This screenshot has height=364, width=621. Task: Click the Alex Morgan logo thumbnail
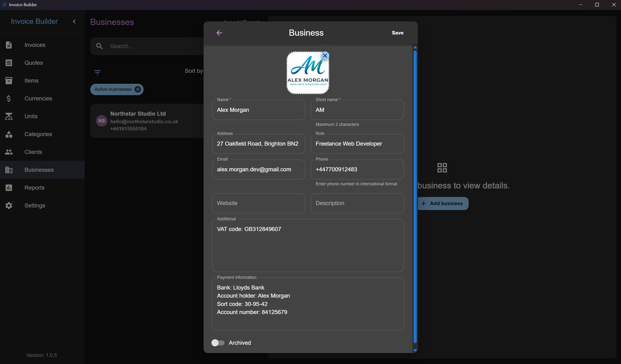pos(308,73)
